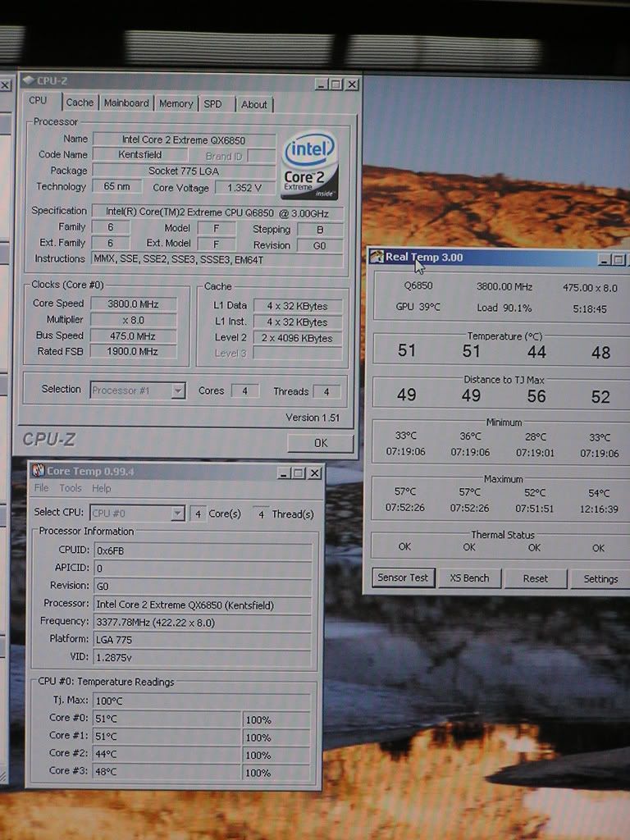Screen dimensions: 630x840
Task: Click the Level 2 cache value 2 x 4096 KBytes
Action: [297, 338]
